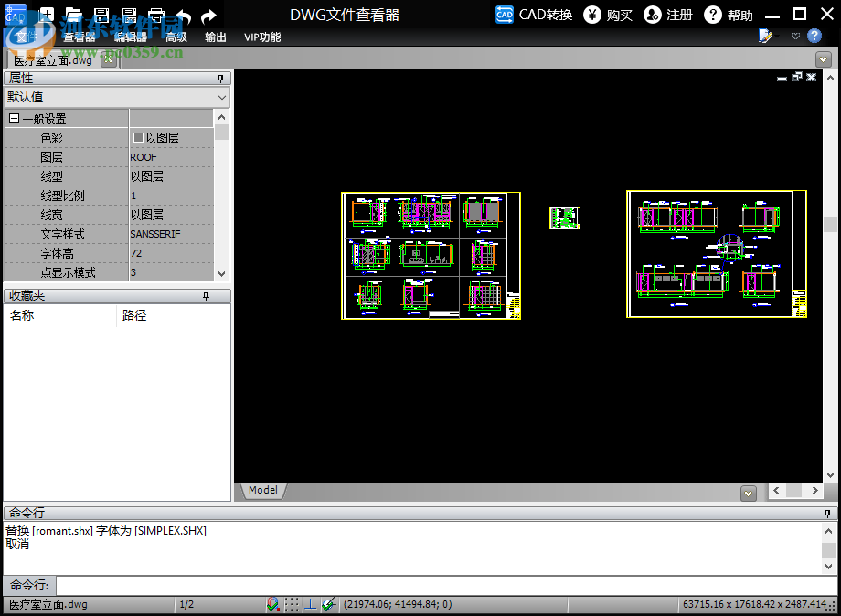This screenshot has height=616, width=841.
Task: Open the VIP功能 ribbon tab
Action: [262, 37]
